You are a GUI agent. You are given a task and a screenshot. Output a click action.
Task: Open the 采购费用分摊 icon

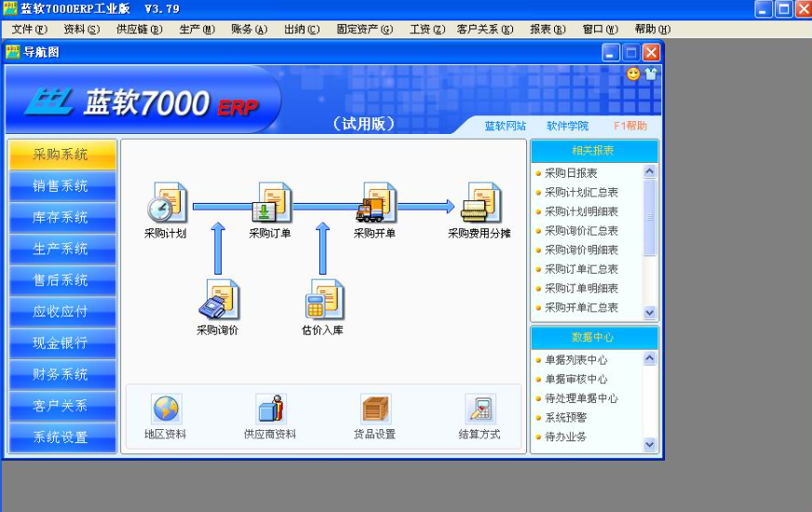coord(480,202)
